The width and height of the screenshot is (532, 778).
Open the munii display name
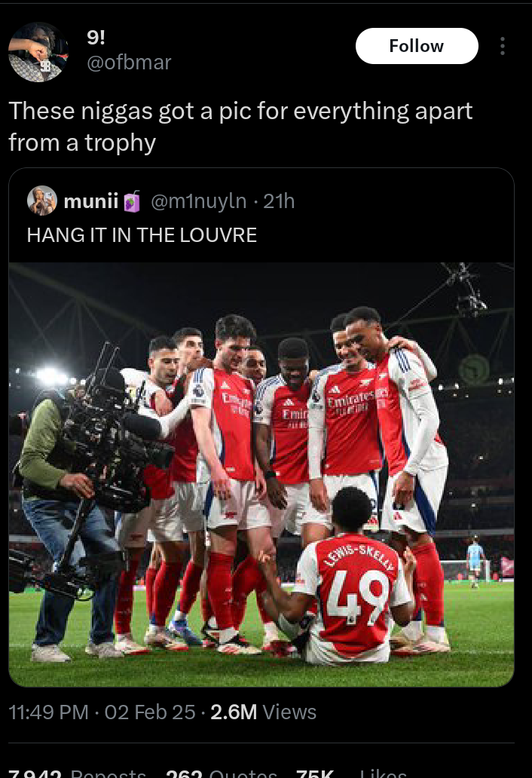[x=92, y=201]
